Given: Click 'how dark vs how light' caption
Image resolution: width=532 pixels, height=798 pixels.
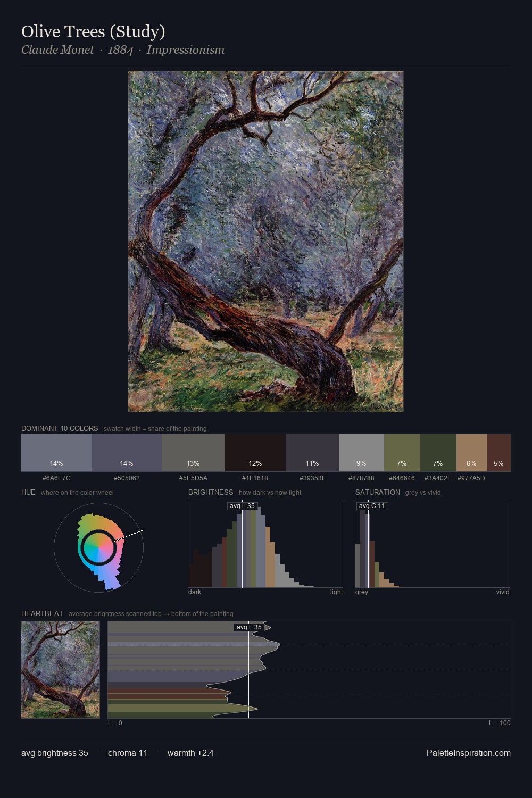Looking at the screenshot, I should (x=270, y=493).
